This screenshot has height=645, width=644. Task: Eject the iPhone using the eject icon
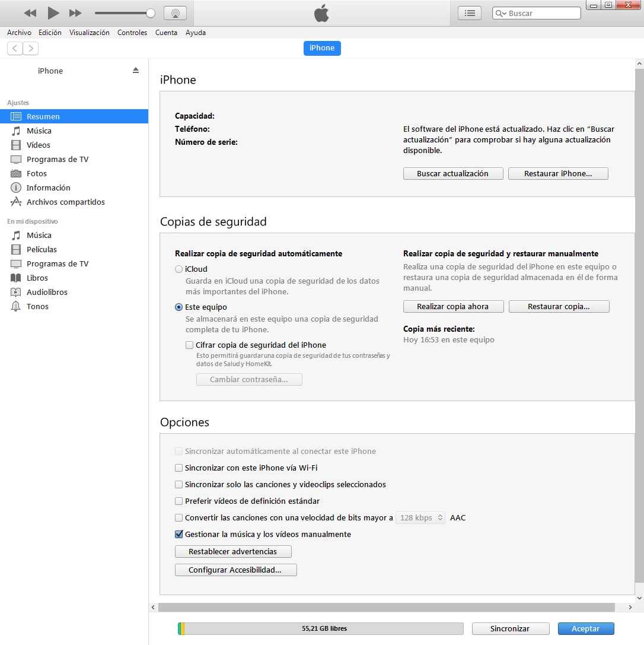136,70
